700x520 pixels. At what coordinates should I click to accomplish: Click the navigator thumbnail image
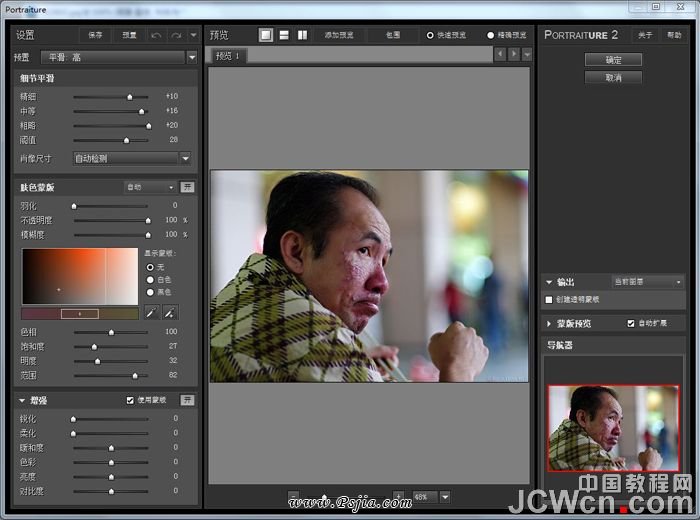coord(612,427)
